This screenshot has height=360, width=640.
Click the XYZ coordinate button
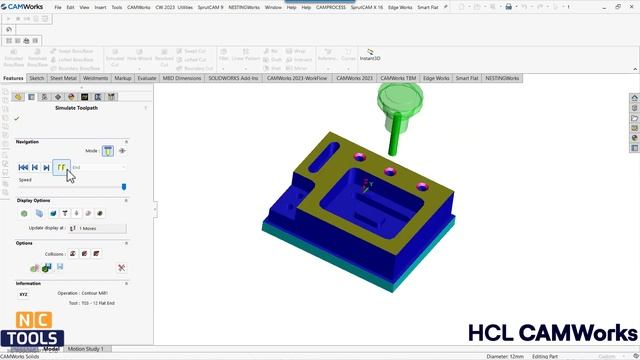(x=24, y=294)
